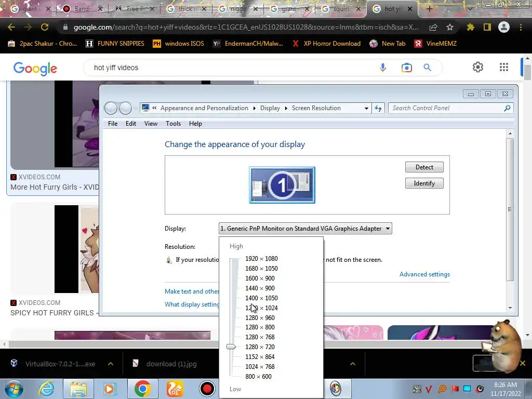The width and height of the screenshot is (532, 399).
Task: Choose resolution 1920 × 1080
Action: 261,259
